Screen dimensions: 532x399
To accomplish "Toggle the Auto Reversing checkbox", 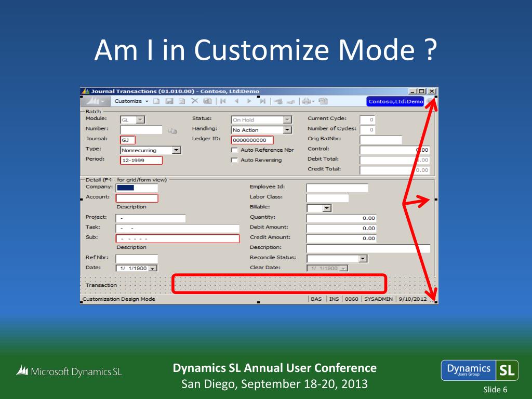I will tap(234, 160).
